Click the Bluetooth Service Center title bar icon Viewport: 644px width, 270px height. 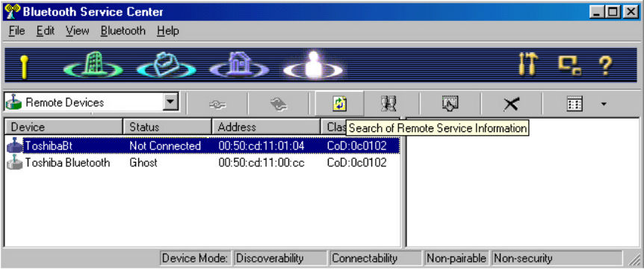coord(12,11)
